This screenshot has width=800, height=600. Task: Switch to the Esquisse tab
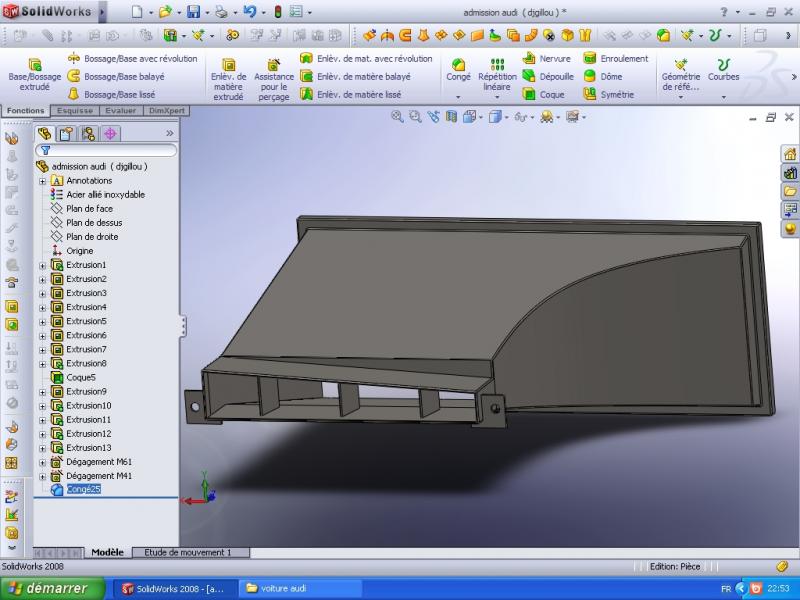click(75, 111)
